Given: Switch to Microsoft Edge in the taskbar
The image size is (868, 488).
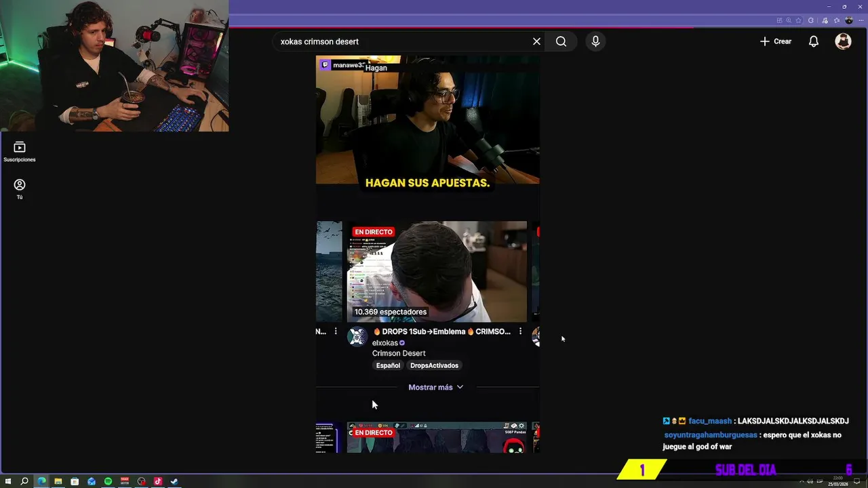Looking at the screenshot, I should click(41, 481).
